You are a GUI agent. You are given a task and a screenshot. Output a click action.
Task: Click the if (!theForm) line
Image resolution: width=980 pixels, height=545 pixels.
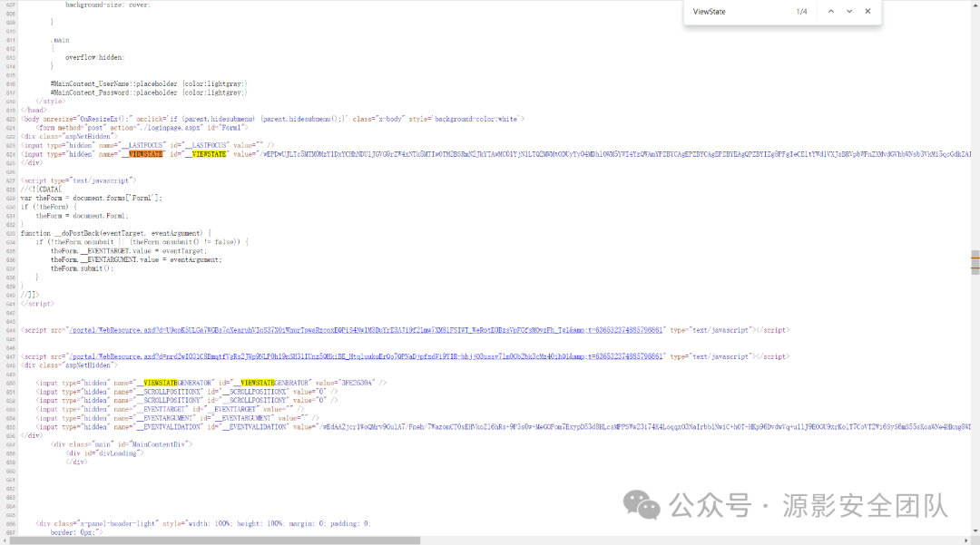pos(49,207)
